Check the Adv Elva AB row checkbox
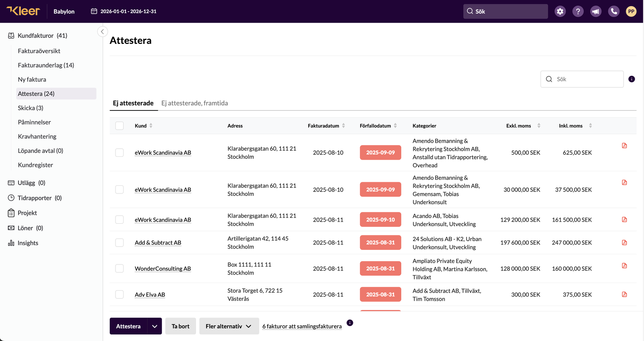This screenshot has height=341, width=644. 120,295
